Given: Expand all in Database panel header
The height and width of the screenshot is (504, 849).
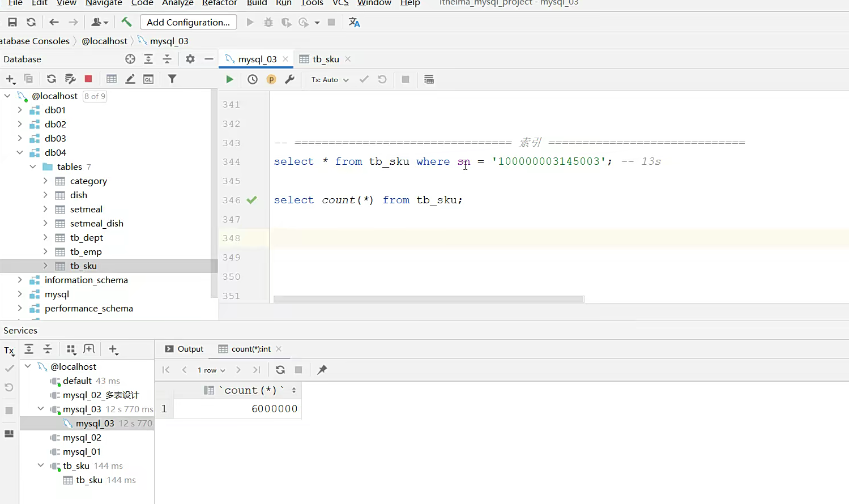Looking at the screenshot, I should [x=148, y=59].
